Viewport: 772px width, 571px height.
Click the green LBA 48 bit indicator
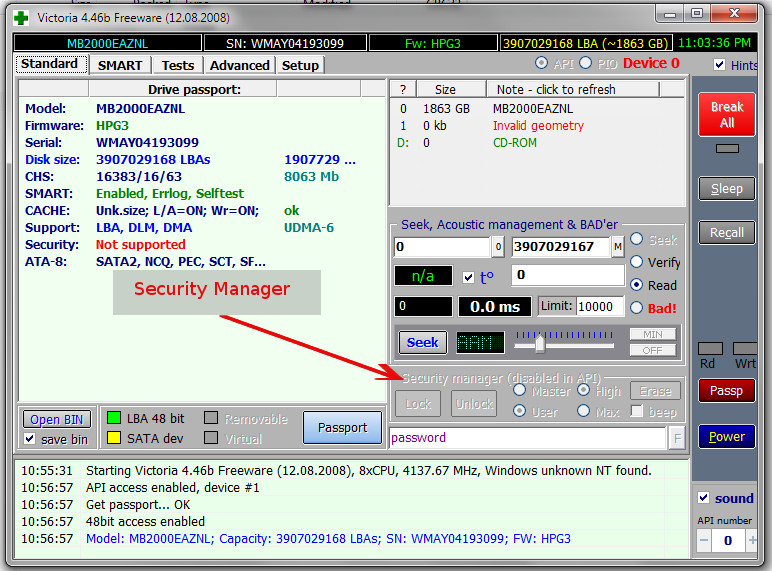click(114, 418)
